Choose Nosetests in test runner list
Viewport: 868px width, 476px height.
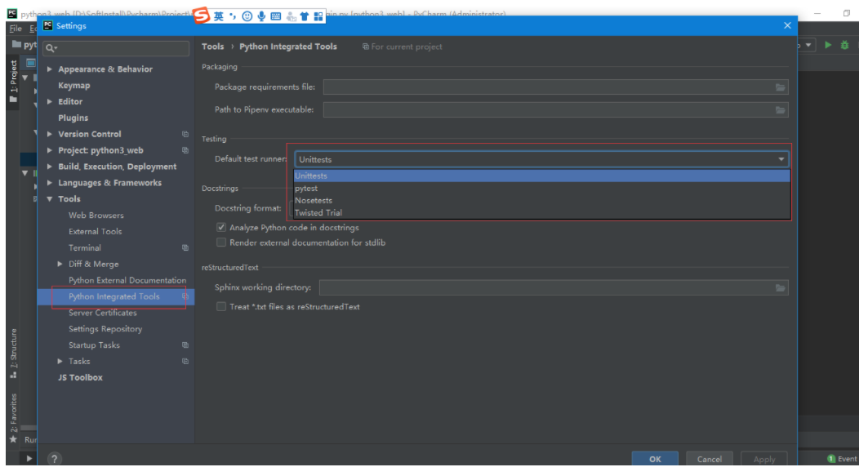(542, 201)
